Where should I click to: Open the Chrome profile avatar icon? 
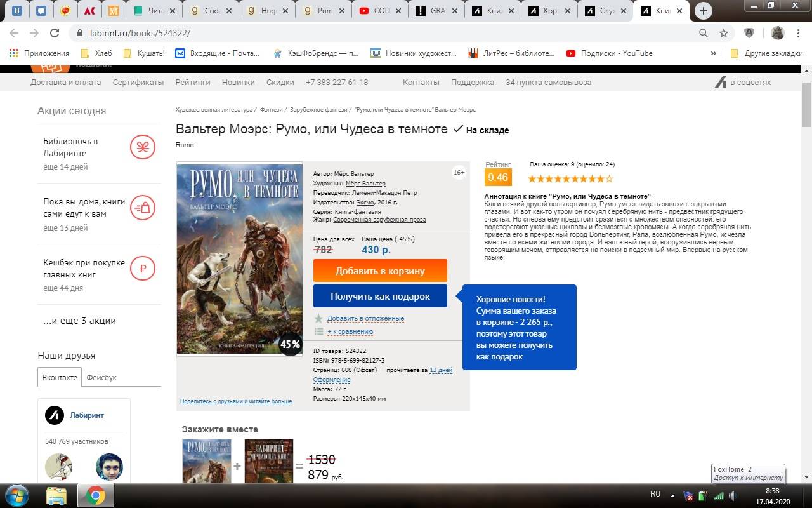777,33
